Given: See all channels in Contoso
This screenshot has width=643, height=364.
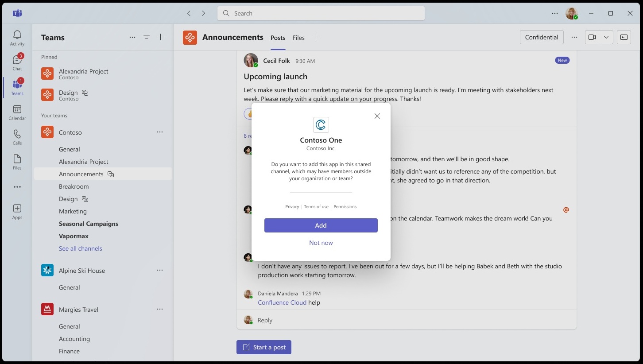Looking at the screenshot, I should (81, 248).
